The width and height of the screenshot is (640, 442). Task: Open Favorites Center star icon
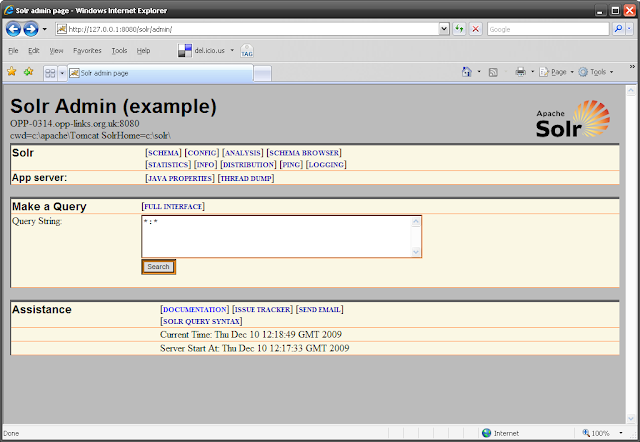[x=11, y=72]
